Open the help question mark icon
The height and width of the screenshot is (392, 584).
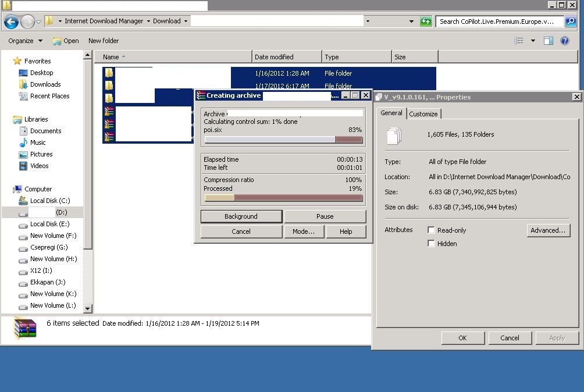point(564,41)
